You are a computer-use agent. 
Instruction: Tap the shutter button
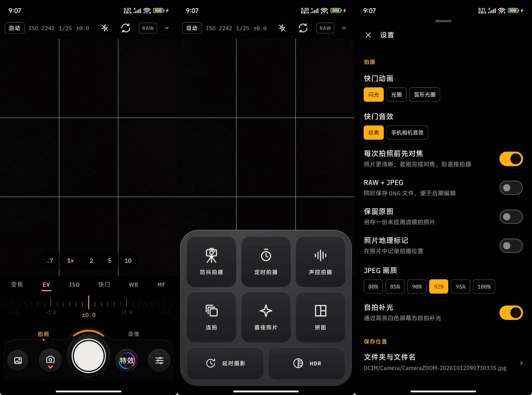(89, 356)
